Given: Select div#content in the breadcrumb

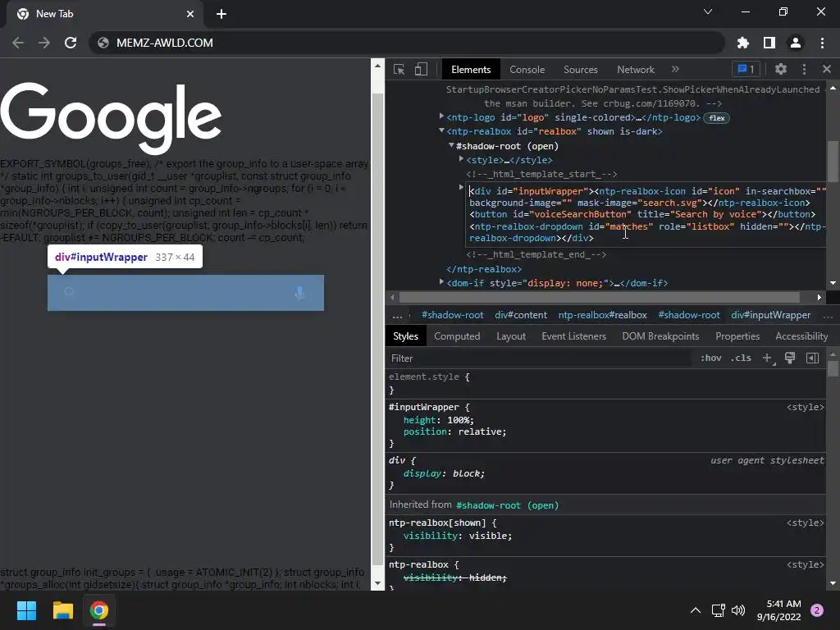Looking at the screenshot, I should (x=521, y=315).
